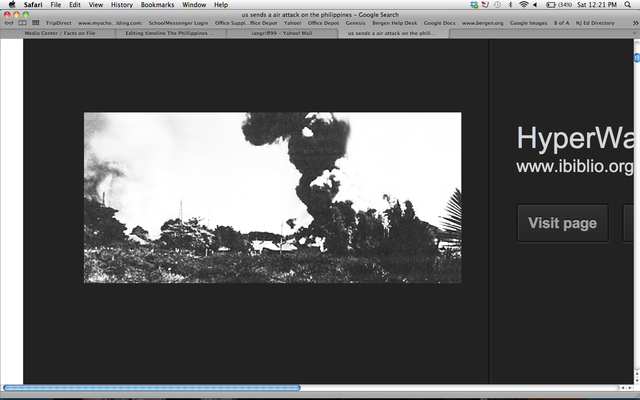Open the Google Images bookmark
Screen dimensions: 640x400
click(529, 23)
